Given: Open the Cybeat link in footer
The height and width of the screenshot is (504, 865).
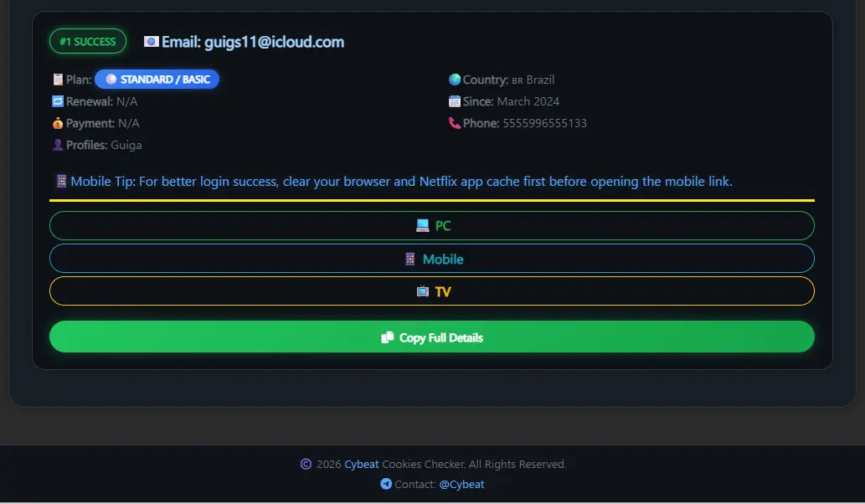Looking at the screenshot, I should coord(362,465).
